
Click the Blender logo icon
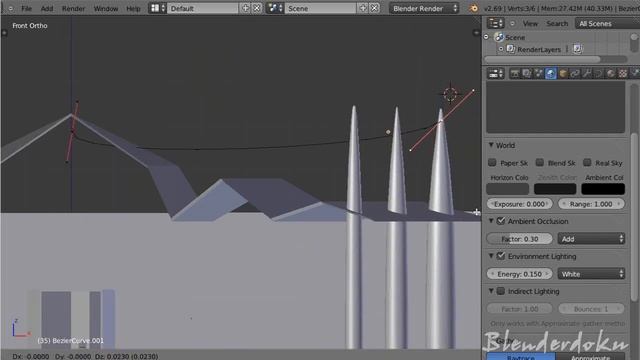pyautogui.click(x=473, y=8)
